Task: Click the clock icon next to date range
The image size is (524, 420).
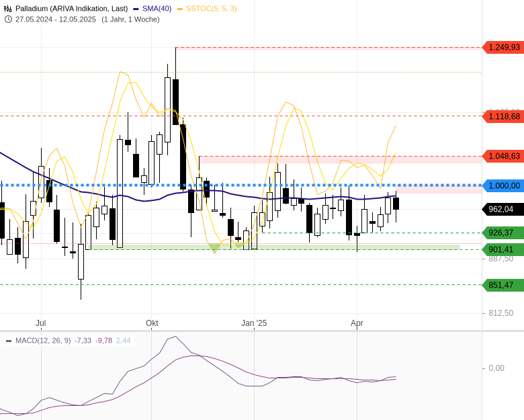Action: coord(8,19)
